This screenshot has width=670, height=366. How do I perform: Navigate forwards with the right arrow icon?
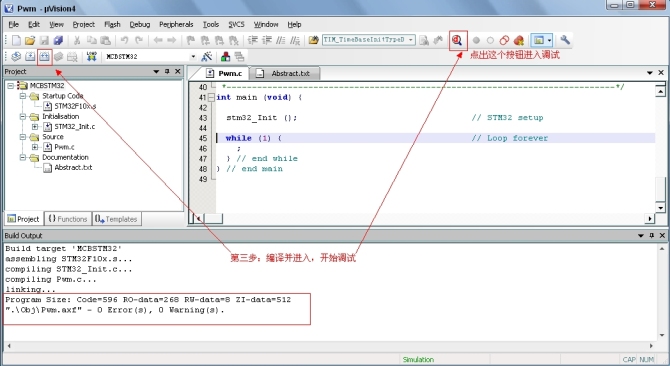coord(172,40)
